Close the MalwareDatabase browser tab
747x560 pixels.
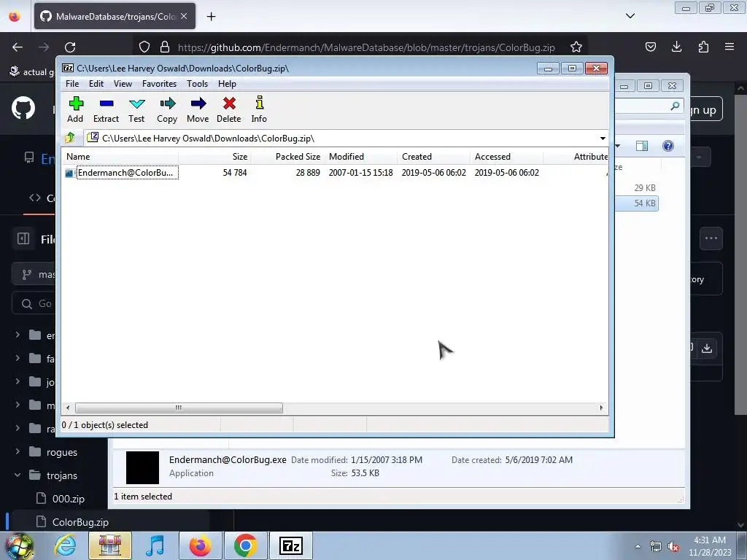184,16
